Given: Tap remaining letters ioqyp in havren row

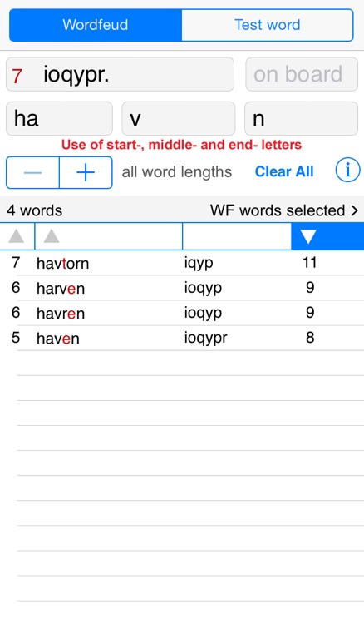Looking at the screenshot, I should pos(203,314).
